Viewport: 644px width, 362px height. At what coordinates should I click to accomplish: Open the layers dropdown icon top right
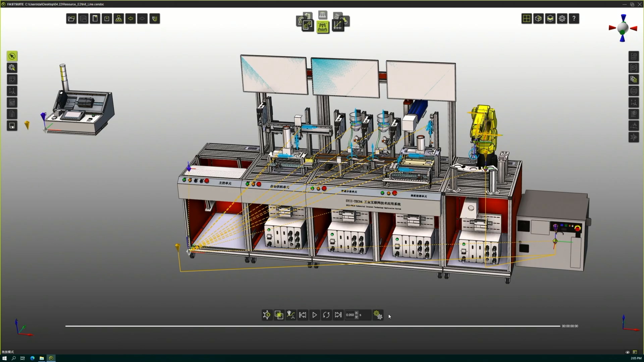[550, 19]
